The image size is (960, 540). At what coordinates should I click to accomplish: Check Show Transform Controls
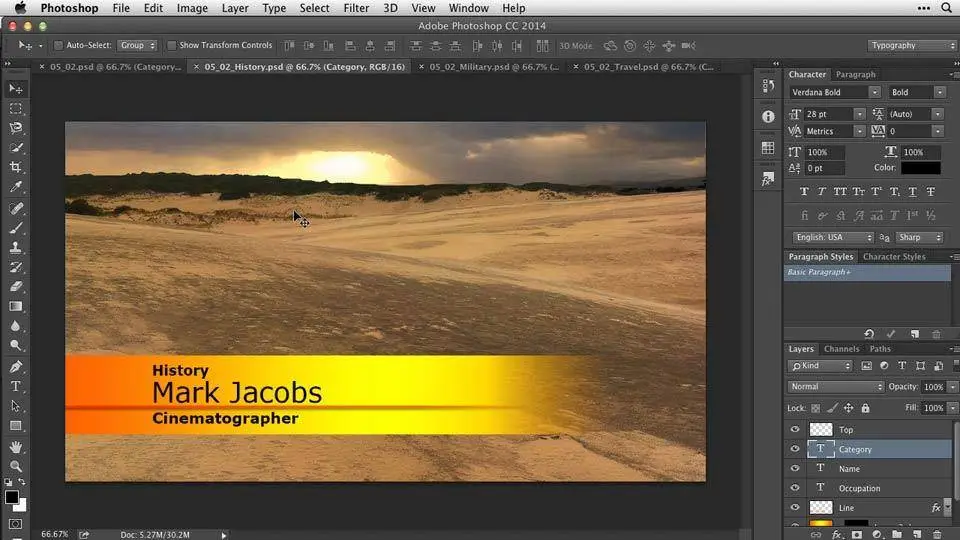pos(171,45)
